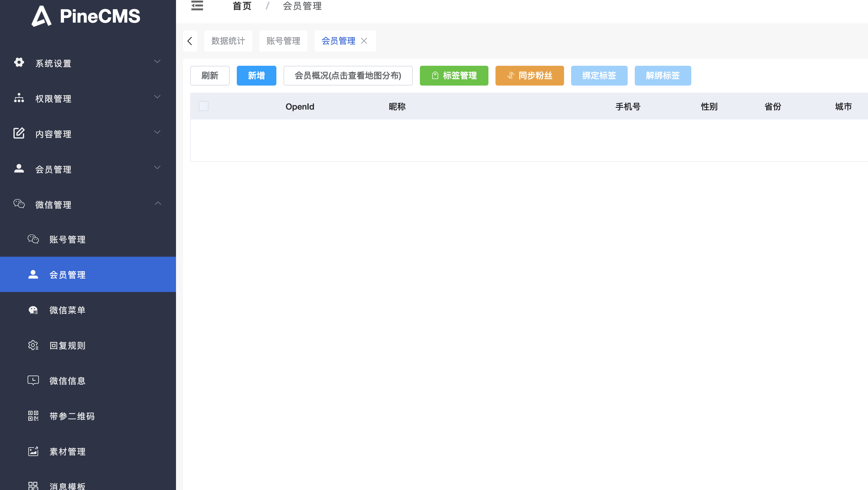Click the message icon for 微信信息

coord(33,380)
